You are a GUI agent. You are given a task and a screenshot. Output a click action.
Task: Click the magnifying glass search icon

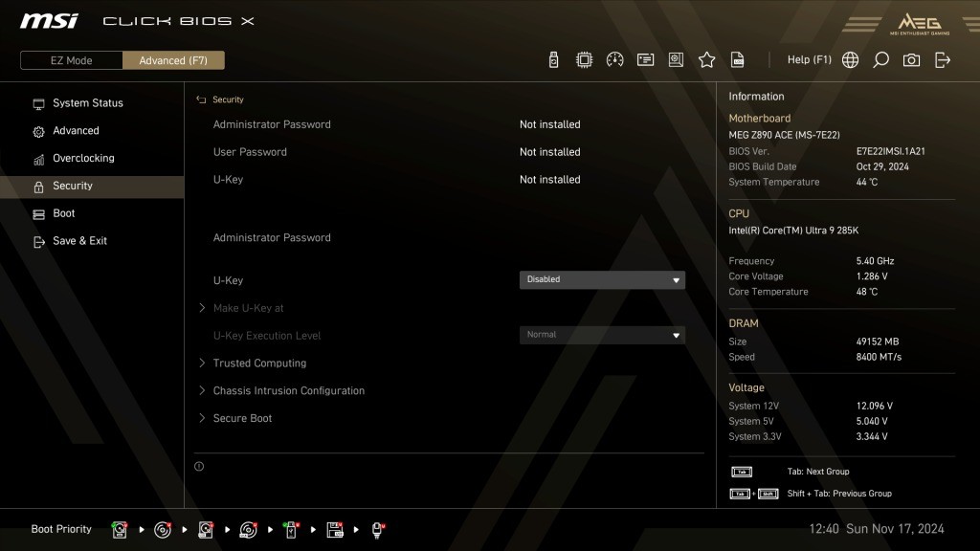pyautogui.click(x=880, y=60)
